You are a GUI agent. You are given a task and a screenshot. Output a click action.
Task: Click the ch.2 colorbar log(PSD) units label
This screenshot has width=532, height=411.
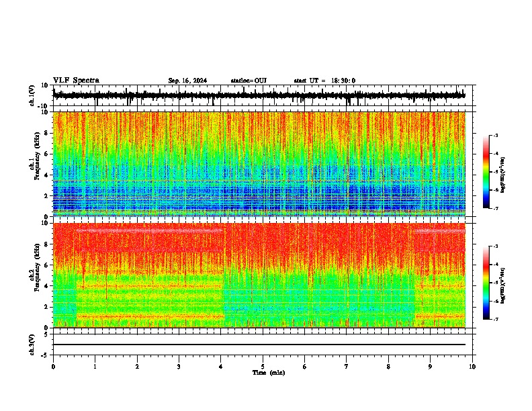pyautogui.click(x=503, y=285)
